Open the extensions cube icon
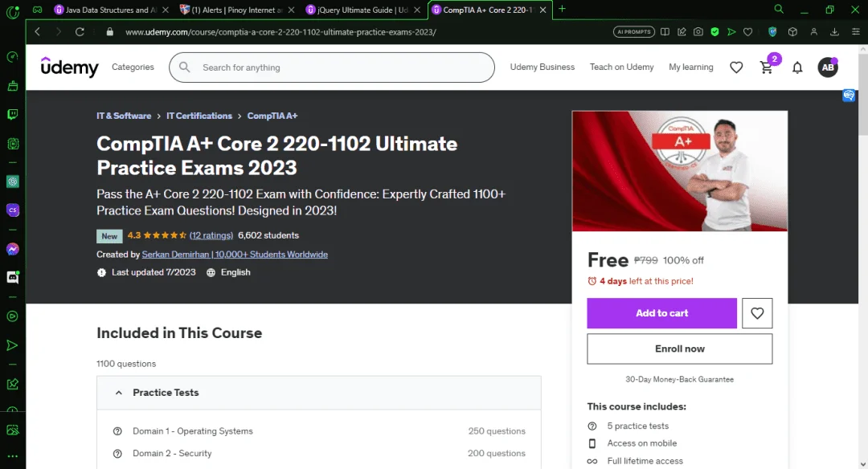The height and width of the screenshot is (469, 868). (x=792, y=32)
